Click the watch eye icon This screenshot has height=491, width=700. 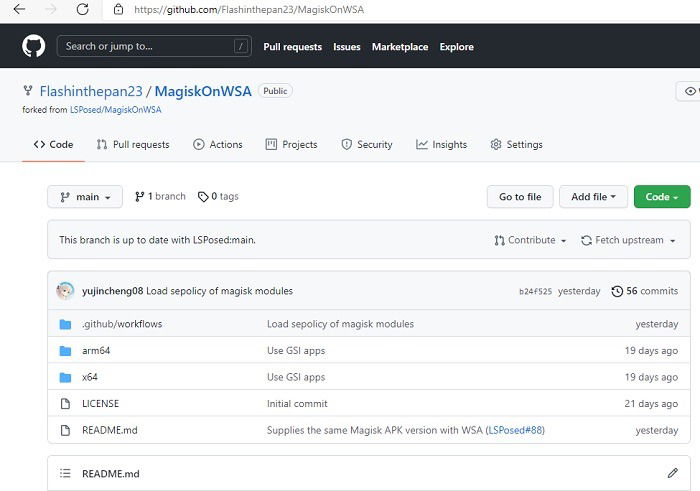pos(690,91)
